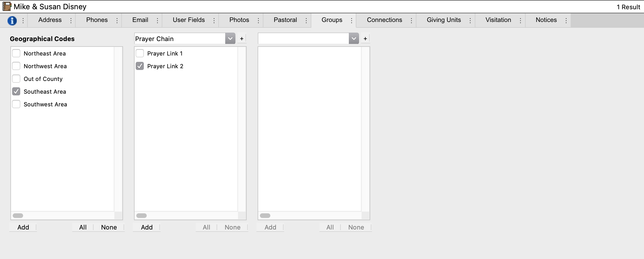Open the dots menu beside Photos tab
The width and height of the screenshot is (644, 259).
pyautogui.click(x=258, y=21)
